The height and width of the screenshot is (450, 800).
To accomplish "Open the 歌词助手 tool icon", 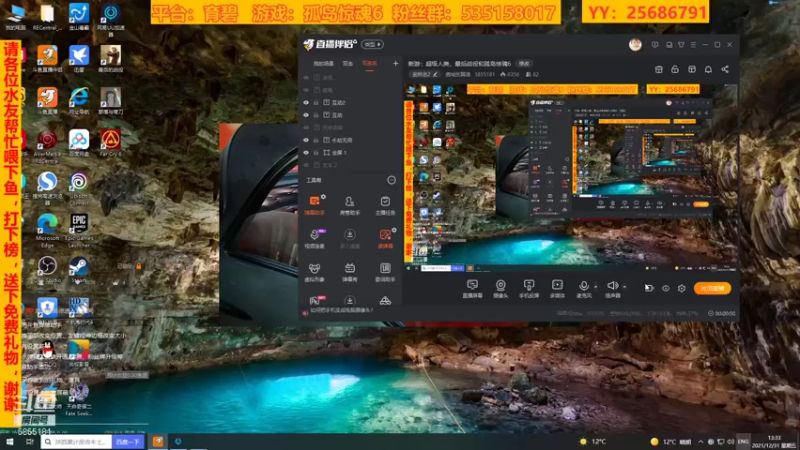I will tap(385, 271).
